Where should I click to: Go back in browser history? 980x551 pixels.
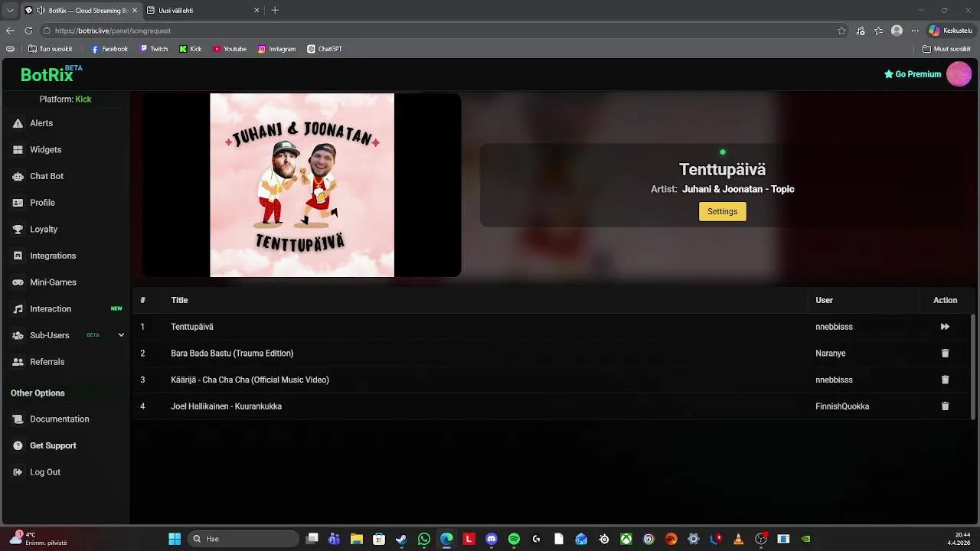pyautogui.click(x=10, y=31)
